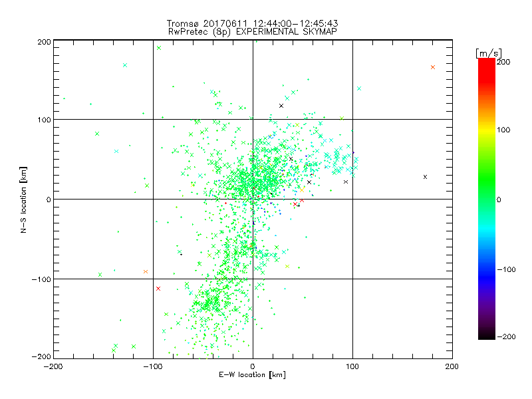Click the N-S axis tick label '-100'
Image resolution: width=532 pixels, height=399 pixels.
click(41, 279)
